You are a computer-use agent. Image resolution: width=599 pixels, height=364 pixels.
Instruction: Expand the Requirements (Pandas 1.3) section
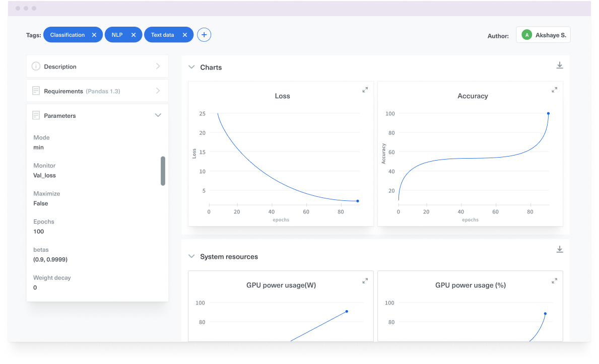coord(159,91)
